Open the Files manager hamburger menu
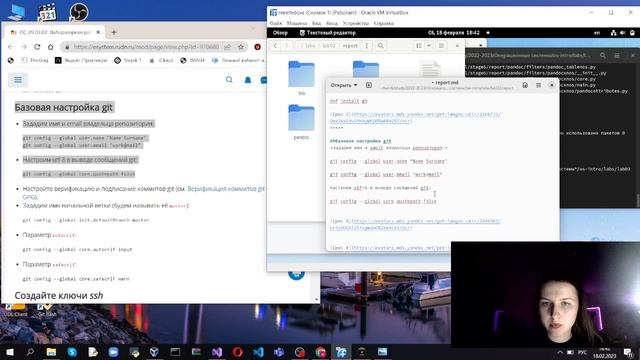640x360 pixels. coord(441,46)
